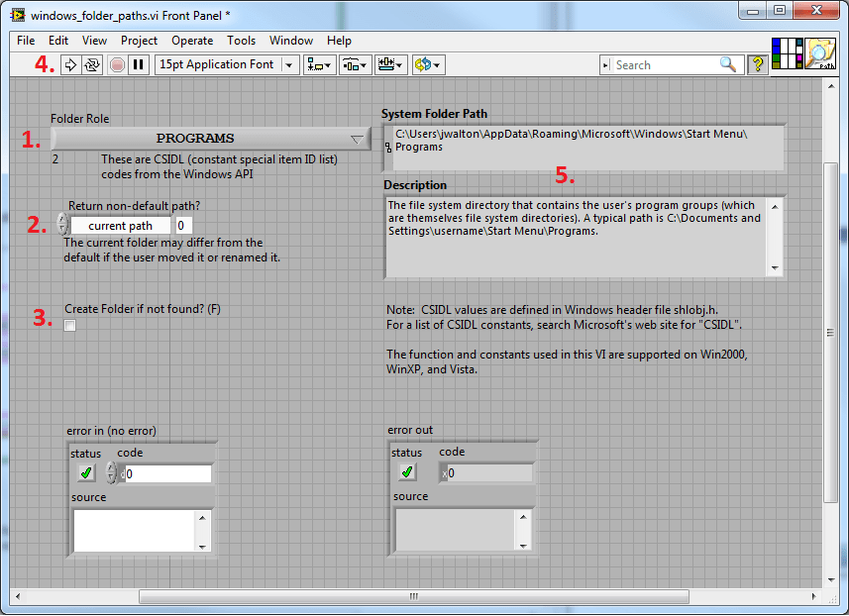
Task: Click the vertical window scrollbar thumb
Action: pos(830,333)
